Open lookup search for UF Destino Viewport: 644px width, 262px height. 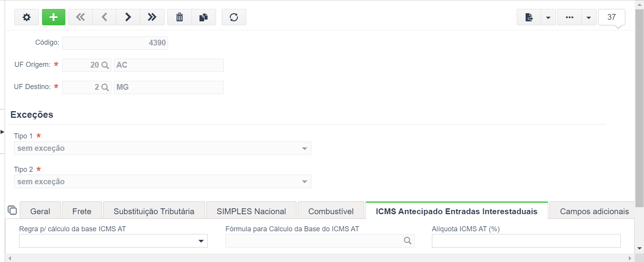105,87
